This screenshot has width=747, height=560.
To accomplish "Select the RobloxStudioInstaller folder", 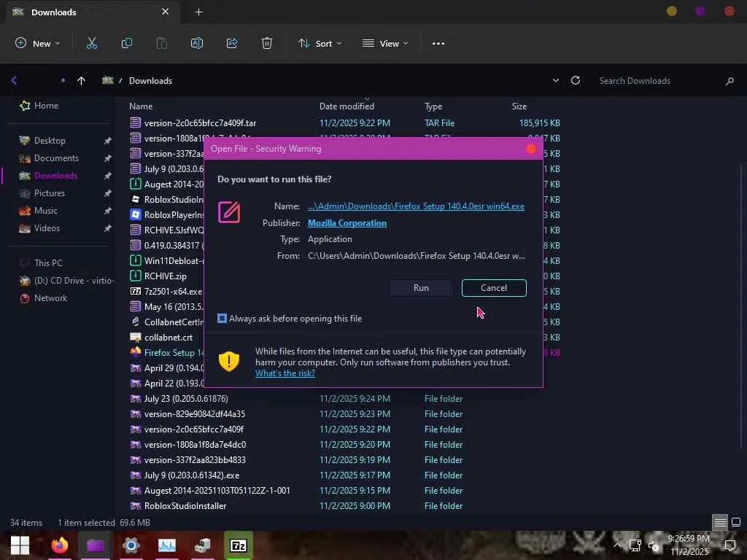I will coord(185,506).
